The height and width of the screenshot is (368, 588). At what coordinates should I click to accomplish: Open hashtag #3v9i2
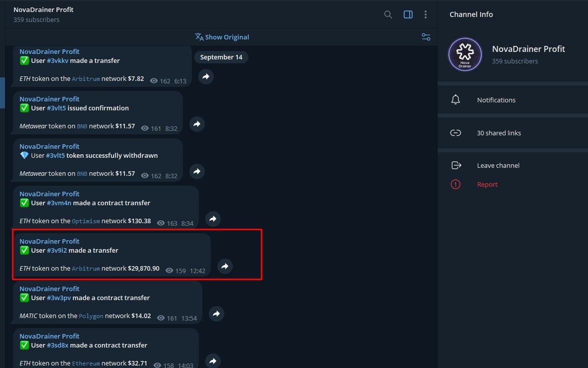point(56,250)
